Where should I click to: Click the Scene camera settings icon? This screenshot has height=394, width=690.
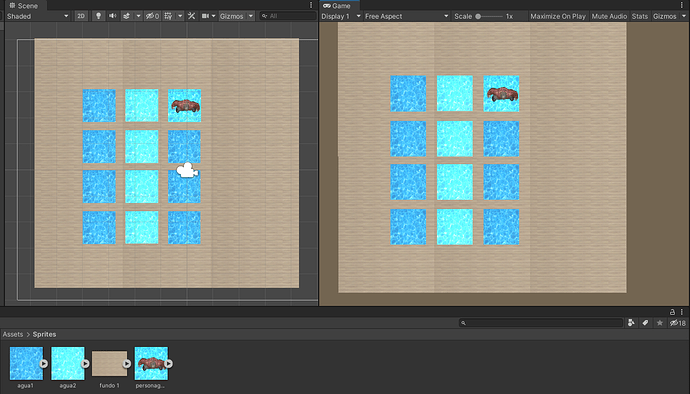coord(206,16)
